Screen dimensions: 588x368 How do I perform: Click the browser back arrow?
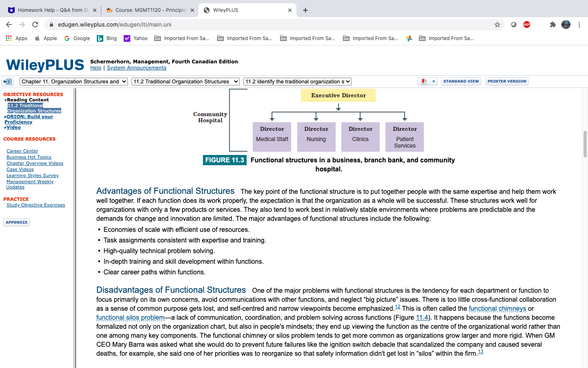(x=9, y=25)
